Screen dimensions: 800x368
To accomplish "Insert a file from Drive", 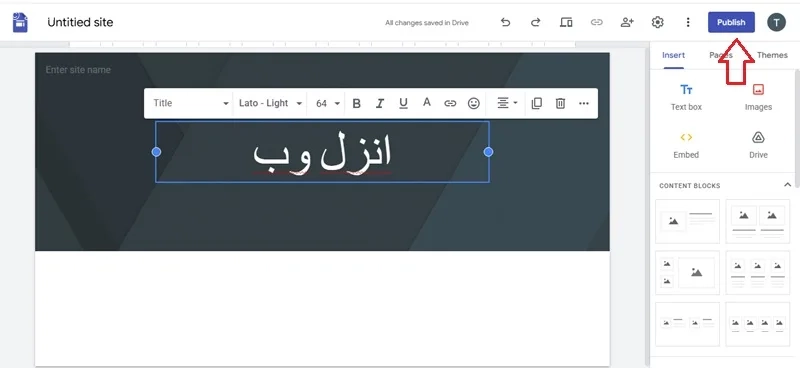I will pyautogui.click(x=758, y=145).
